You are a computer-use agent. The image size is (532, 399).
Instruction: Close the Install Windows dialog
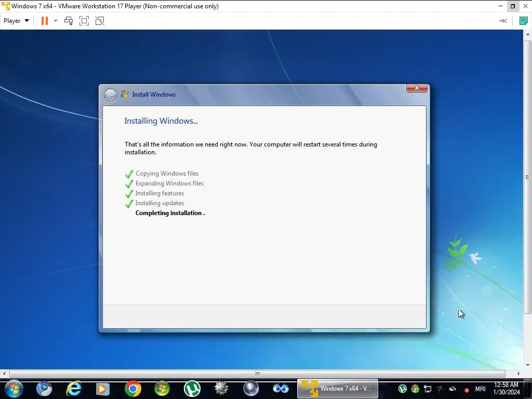417,88
